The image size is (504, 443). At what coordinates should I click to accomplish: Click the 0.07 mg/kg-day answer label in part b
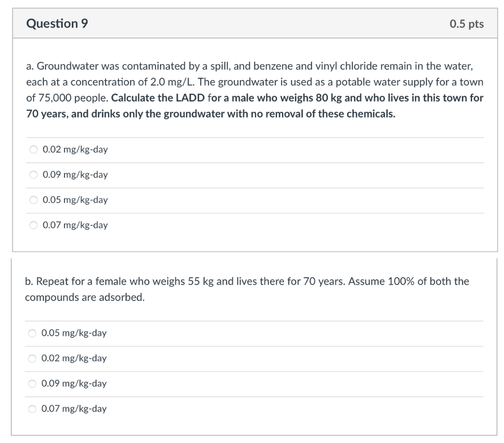click(74, 409)
